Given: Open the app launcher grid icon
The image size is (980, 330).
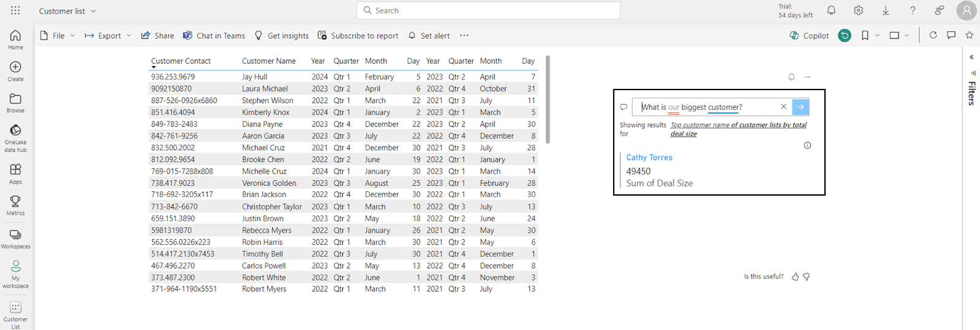Looking at the screenshot, I should 15,10.
